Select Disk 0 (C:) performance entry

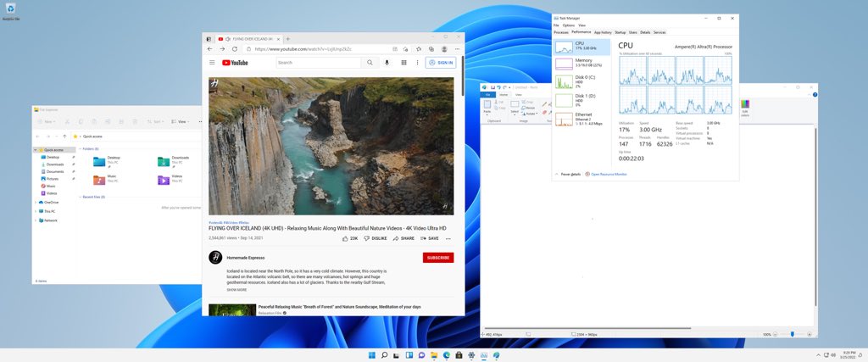(x=581, y=82)
